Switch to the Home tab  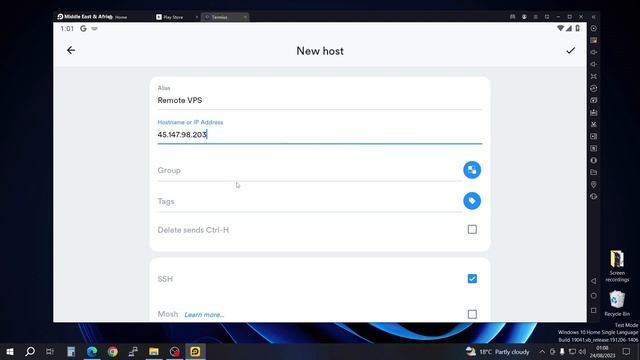pos(121,17)
